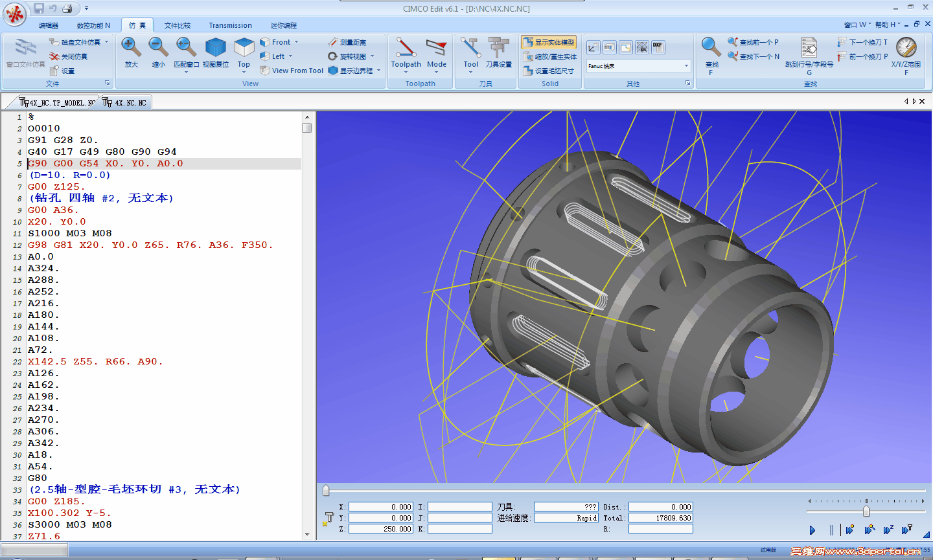Screen dimensions: 933x560
Task: Expand the 旋转视图 dropdown arrow
Action: [372, 56]
